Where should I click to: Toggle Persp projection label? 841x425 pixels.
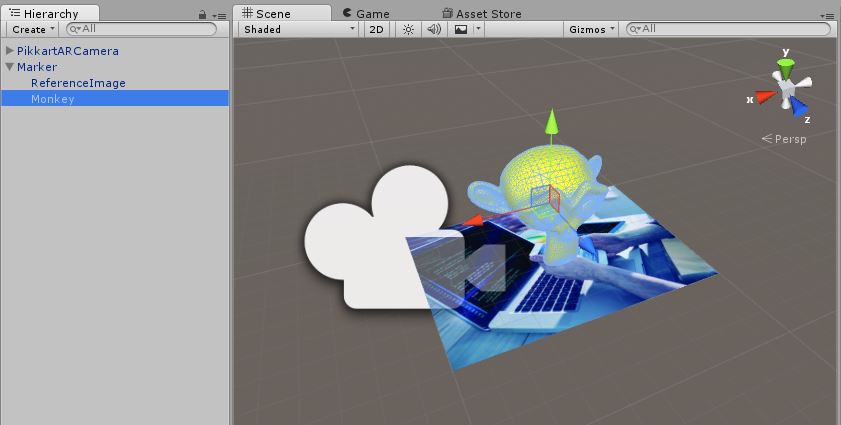click(x=784, y=139)
